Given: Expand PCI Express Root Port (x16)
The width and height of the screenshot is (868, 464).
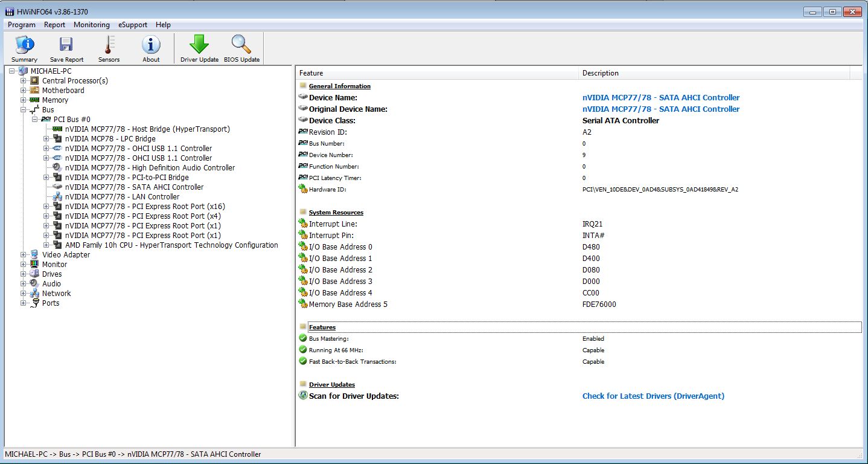Looking at the screenshot, I should tap(46, 207).
